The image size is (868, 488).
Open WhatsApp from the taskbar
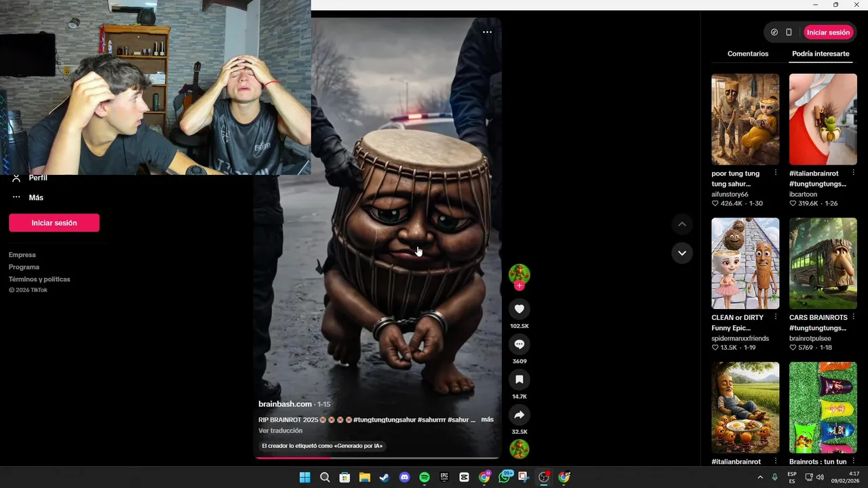(505, 477)
